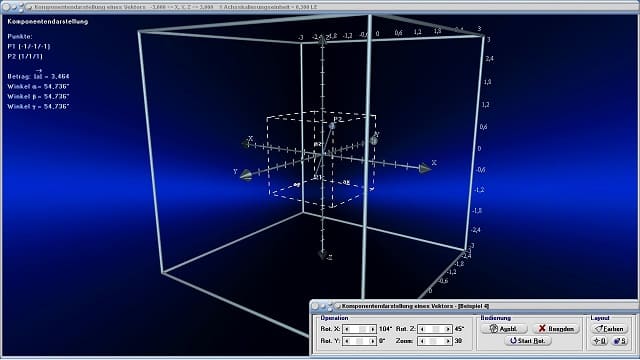Screen dimensions: 640x360
Task: Click the Rot. Z value '45°'
Action: (x=459, y=329)
